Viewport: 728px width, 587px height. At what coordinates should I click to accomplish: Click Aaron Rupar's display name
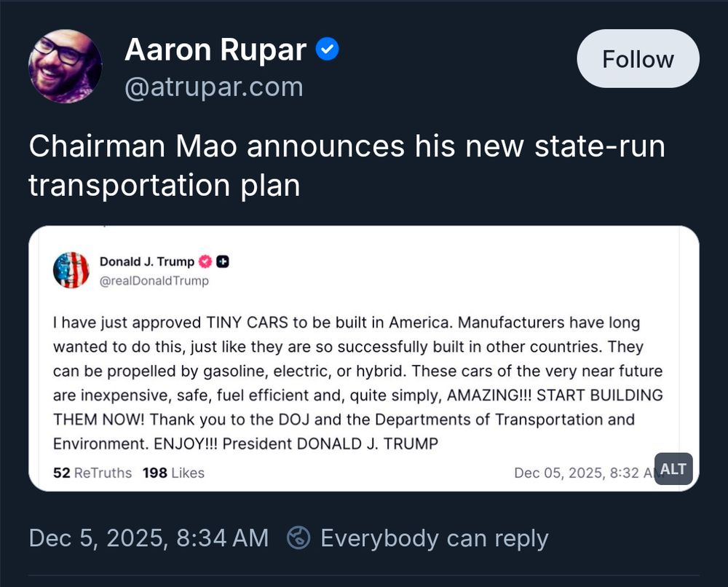(x=216, y=49)
